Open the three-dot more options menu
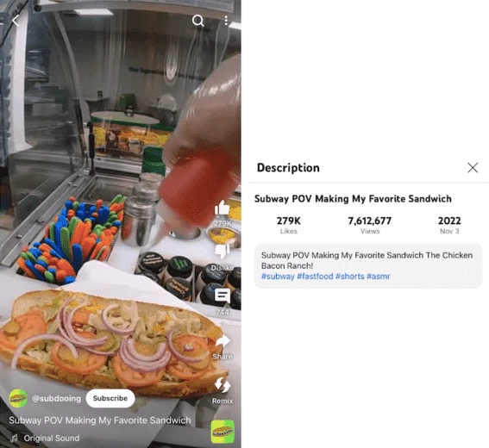Screen dimensions: 489x448 point(226,21)
